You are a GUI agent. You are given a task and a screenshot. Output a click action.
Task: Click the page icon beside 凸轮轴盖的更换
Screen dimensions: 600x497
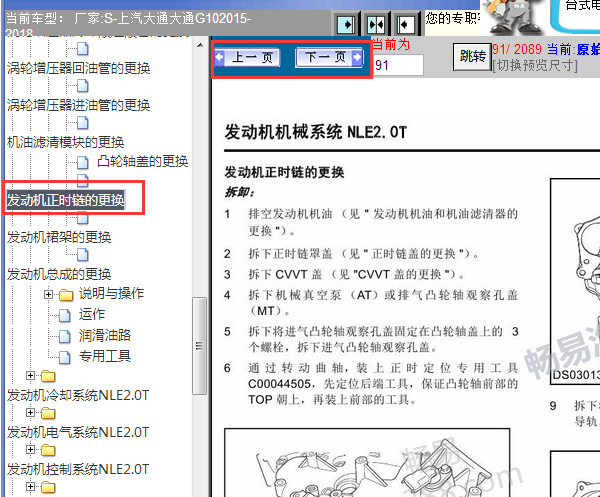pos(83,163)
